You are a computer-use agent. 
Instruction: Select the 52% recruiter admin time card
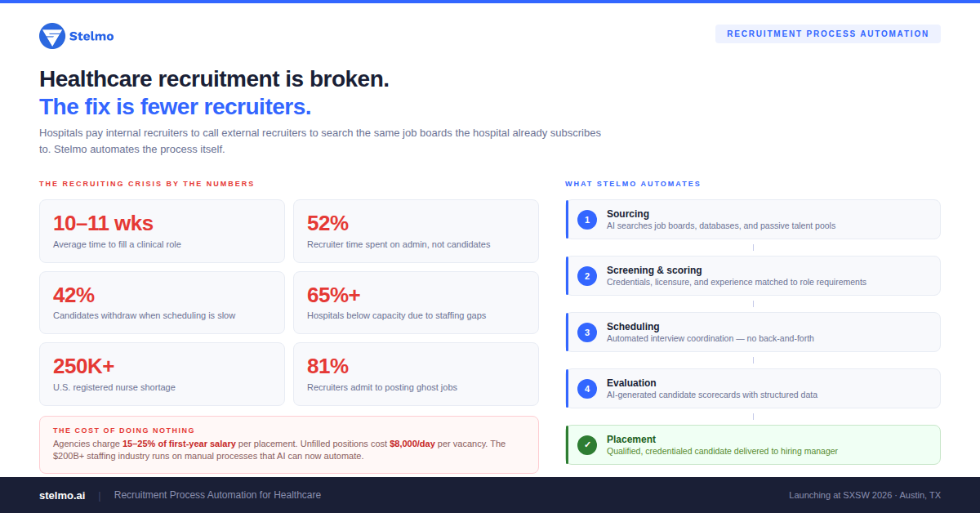[416, 231]
